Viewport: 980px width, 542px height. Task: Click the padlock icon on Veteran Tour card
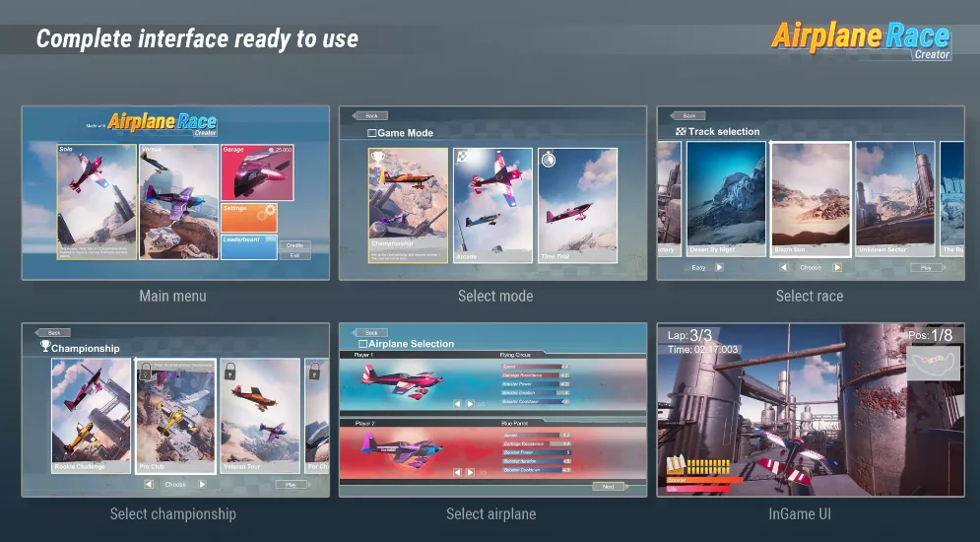[230, 371]
